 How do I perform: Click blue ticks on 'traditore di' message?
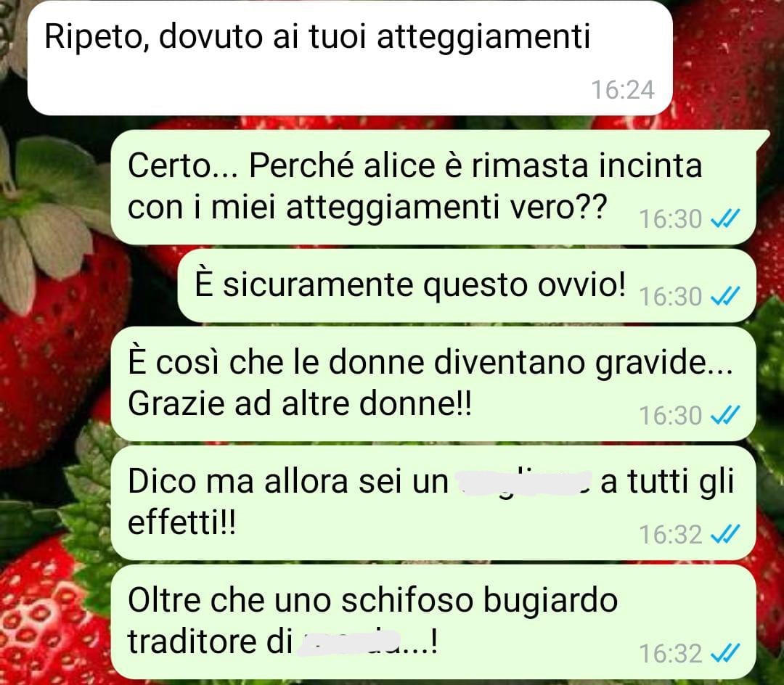(725, 653)
